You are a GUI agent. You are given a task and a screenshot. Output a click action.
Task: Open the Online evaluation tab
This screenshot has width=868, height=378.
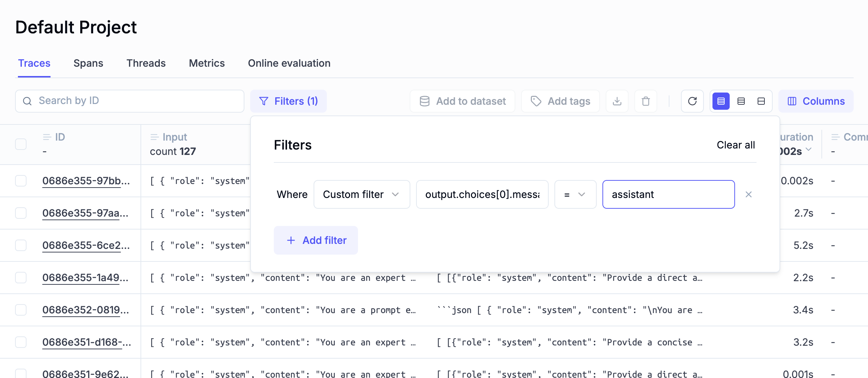[289, 63]
